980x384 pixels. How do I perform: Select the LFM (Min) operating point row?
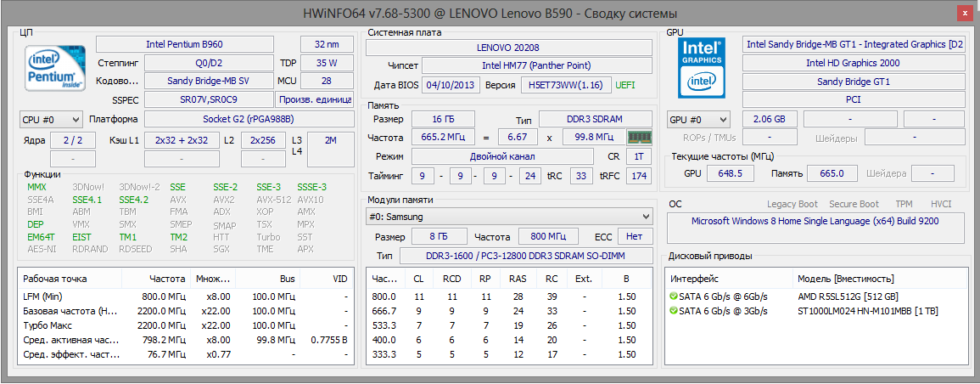click(185, 296)
